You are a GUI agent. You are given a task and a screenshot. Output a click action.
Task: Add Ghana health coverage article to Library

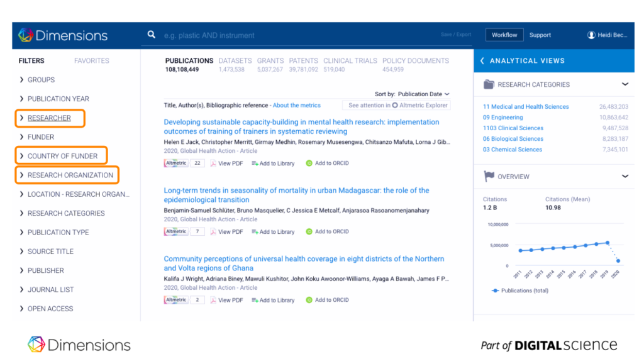273,301
